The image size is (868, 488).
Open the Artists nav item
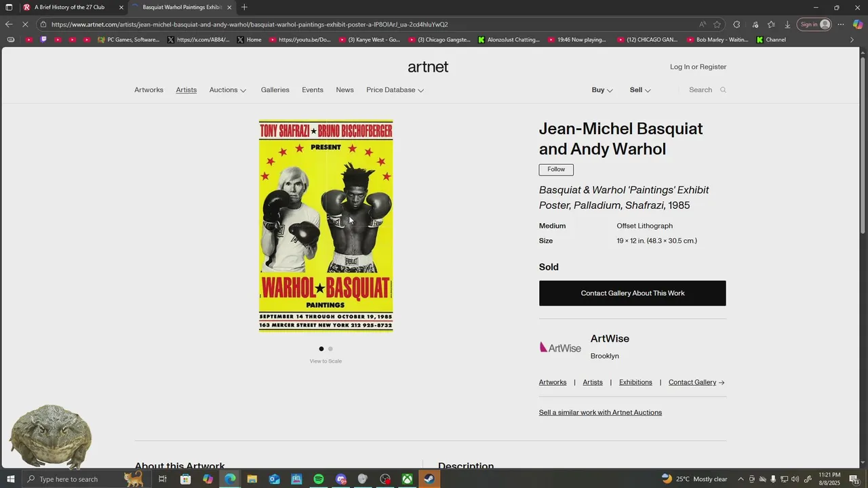[186, 90]
